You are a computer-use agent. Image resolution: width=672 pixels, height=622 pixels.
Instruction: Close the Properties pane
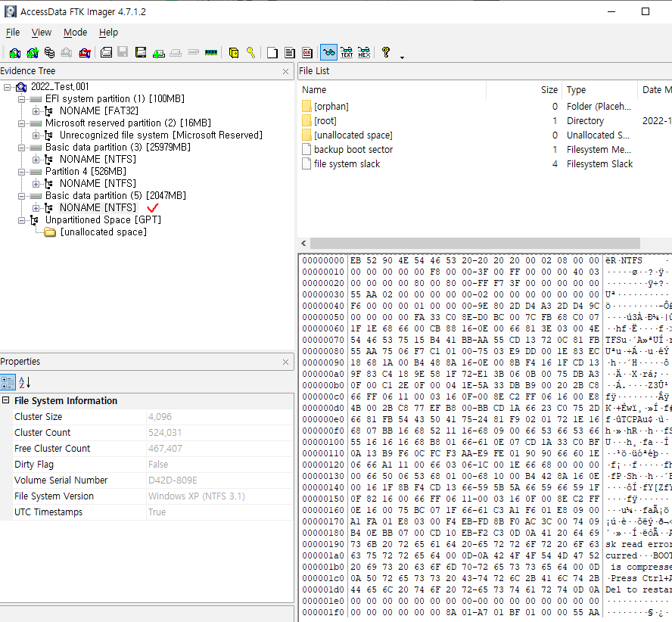(x=286, y=362)
